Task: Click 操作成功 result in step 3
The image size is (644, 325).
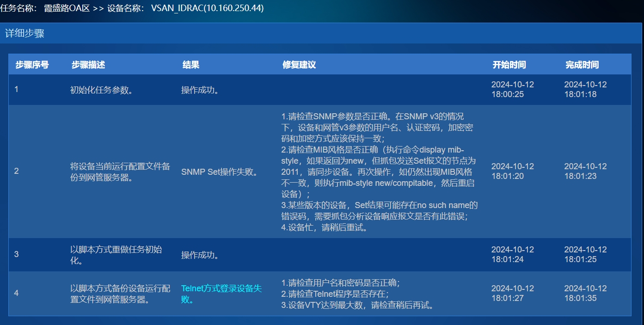Action: click(x=200, y=255)
